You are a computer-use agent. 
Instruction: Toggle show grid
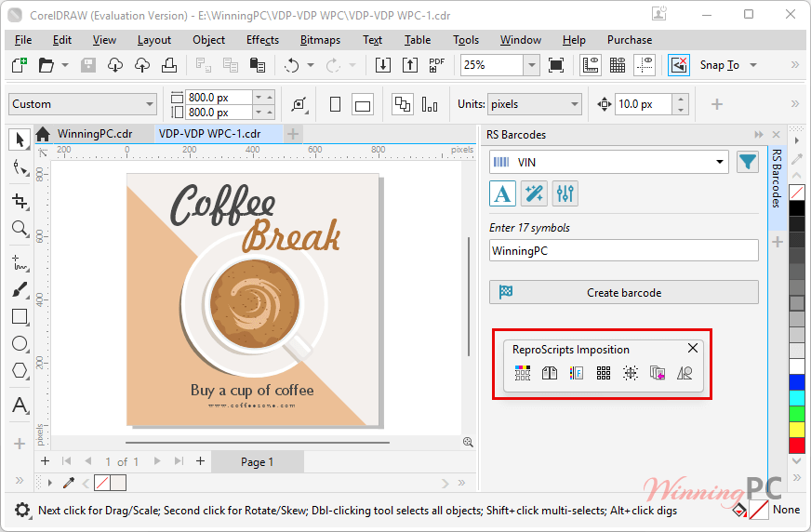(618, 65)
